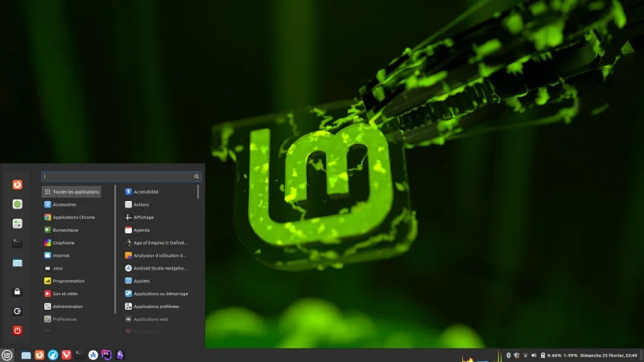Click the date and time clock on panel
This screenshot has height=362, width=644.
(609, 356)
